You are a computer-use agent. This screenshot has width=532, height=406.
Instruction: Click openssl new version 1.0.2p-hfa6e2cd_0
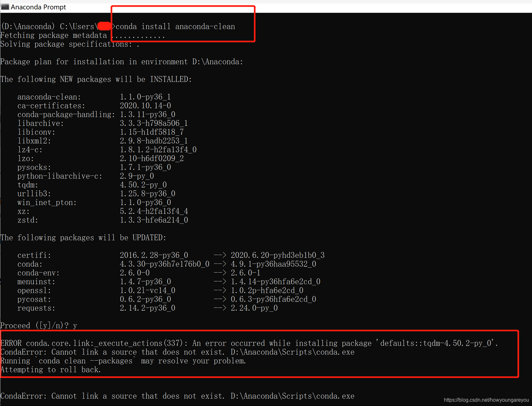pyautogui.click(x=267, y=291)
